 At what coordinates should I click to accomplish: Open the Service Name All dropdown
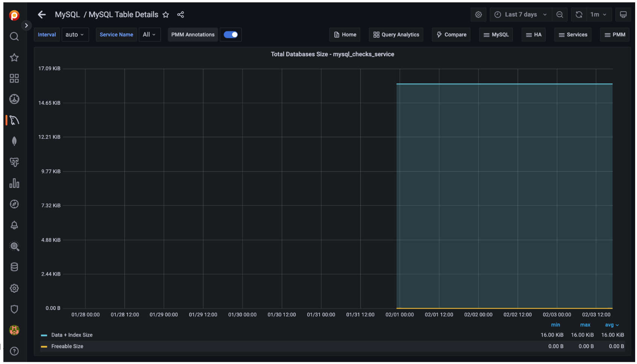pyautogui.click(x=149, y=35)
